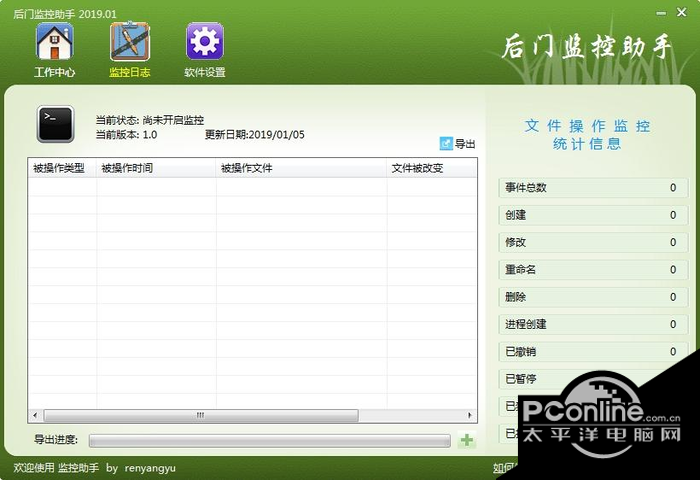Viewport: 700px width, 480px height.
Task: Click the green plus icon beside progress bar
Action: pos(467,440)
